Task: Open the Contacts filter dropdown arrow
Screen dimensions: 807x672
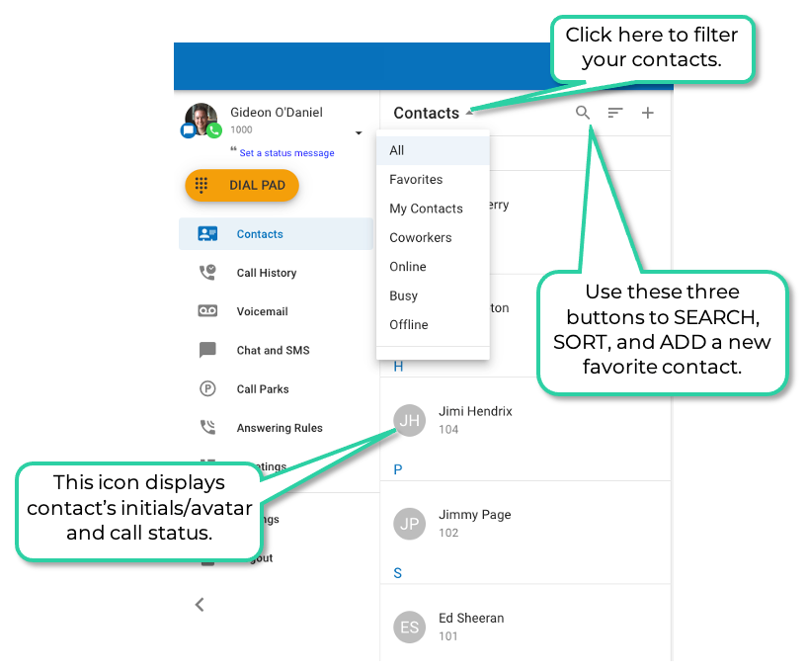Action: tap(469, 113)
